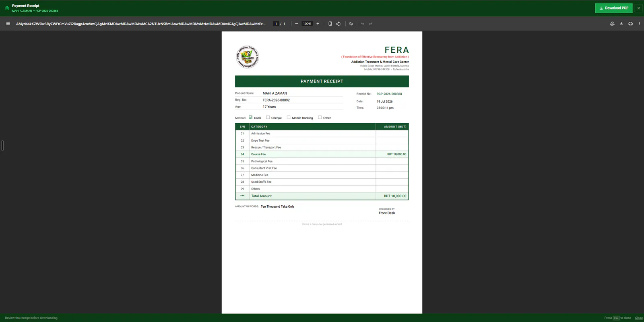644x322 pixels.
Task: Zoom in with the plus icon
Action: (318, 24)
